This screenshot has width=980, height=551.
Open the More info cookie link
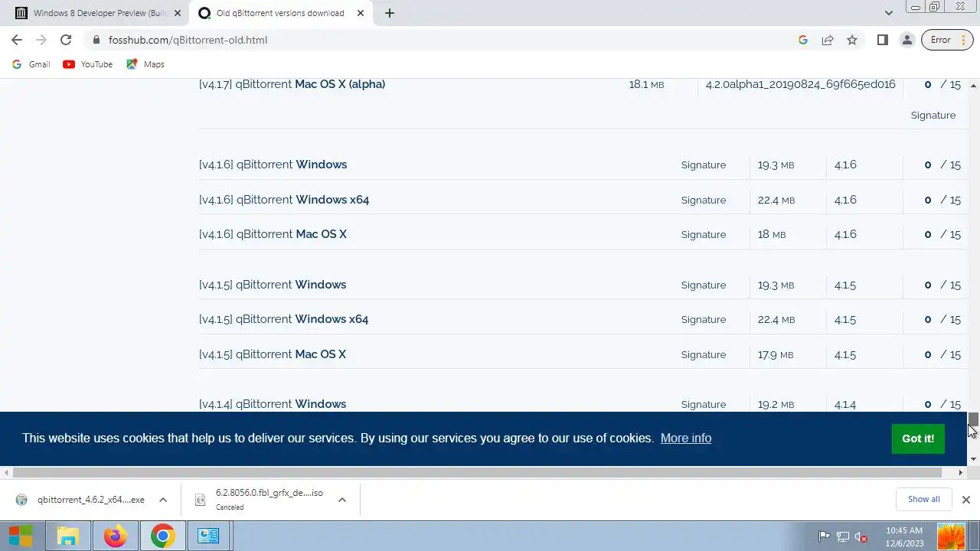[686, 438]
